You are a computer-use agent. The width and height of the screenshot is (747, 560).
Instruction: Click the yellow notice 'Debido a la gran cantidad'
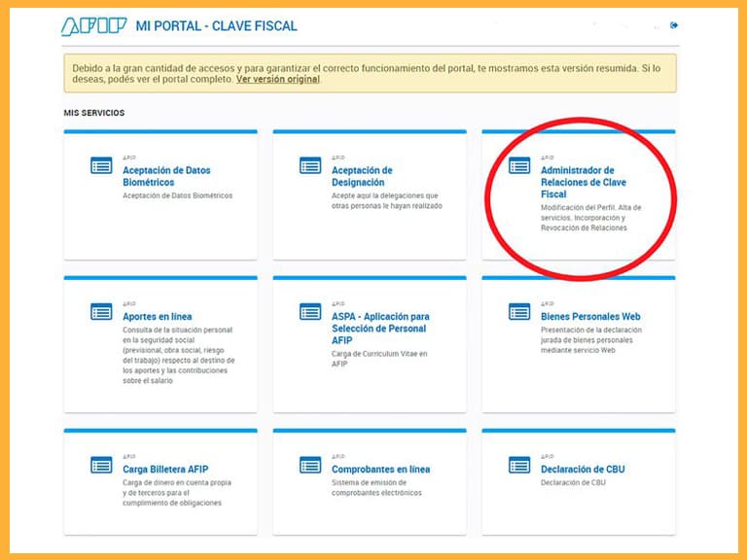click(371, 73)
